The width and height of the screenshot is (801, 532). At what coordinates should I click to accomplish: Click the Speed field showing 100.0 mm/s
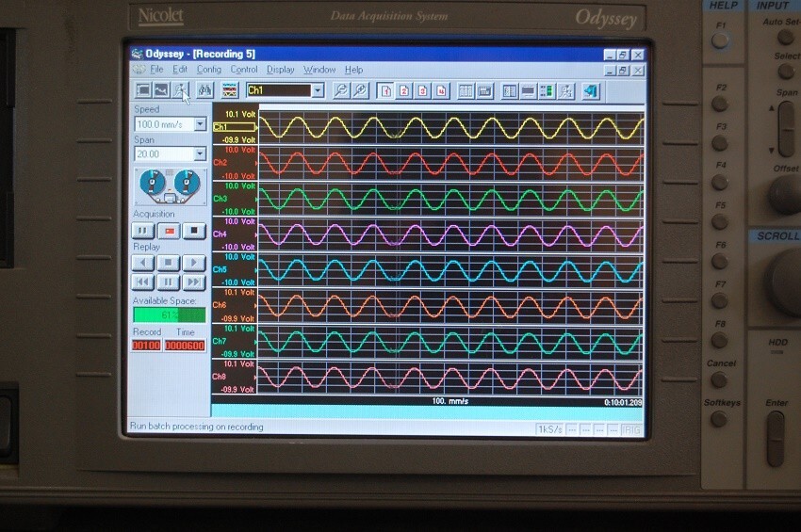click(165, 123)
